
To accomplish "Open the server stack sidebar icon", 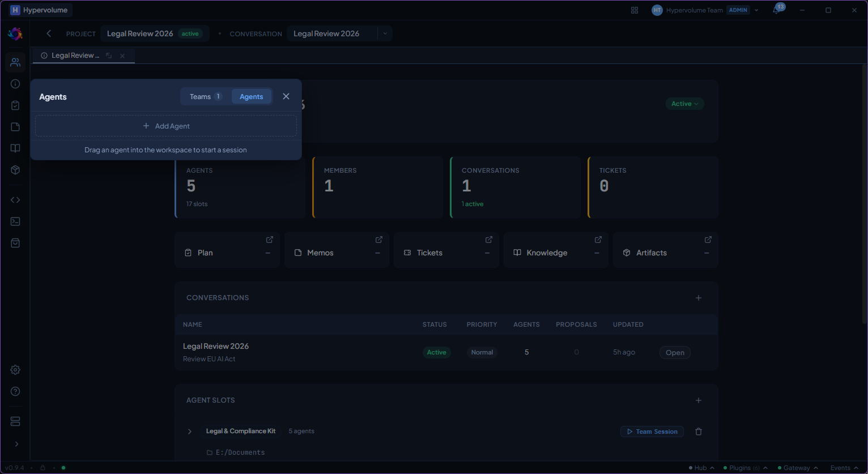I will click(x=15, y=422).
